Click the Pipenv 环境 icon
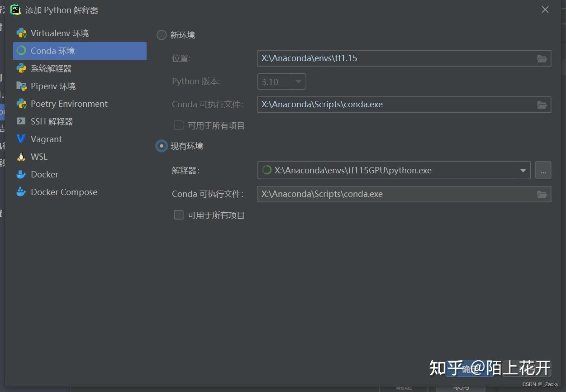 (x=21, y=86)
